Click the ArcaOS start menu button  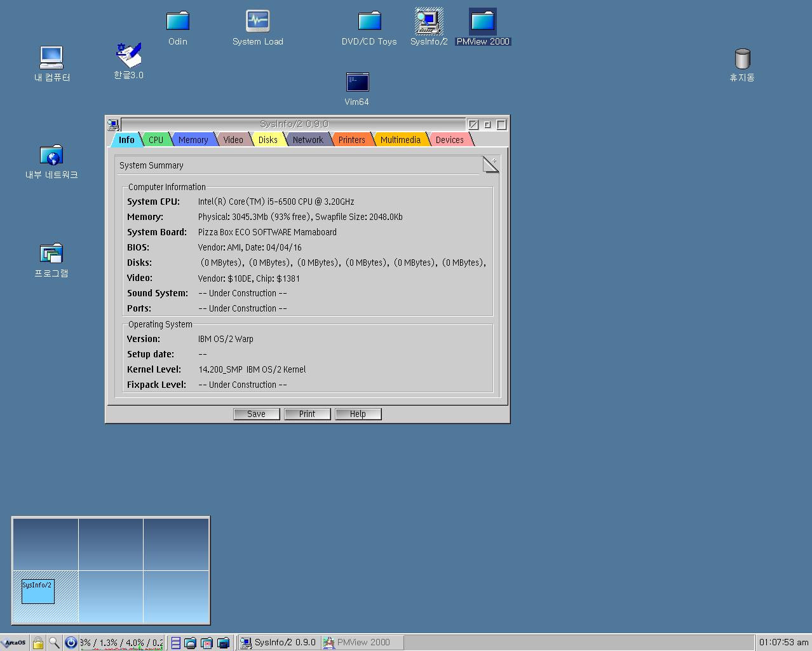coord(14,643)
